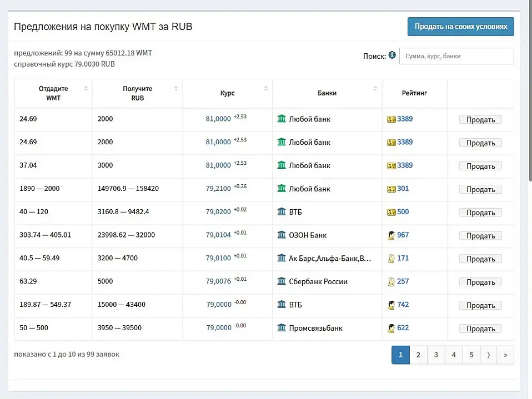Open rating 742 user profile link
532x399 pixels.
[403, 305]
